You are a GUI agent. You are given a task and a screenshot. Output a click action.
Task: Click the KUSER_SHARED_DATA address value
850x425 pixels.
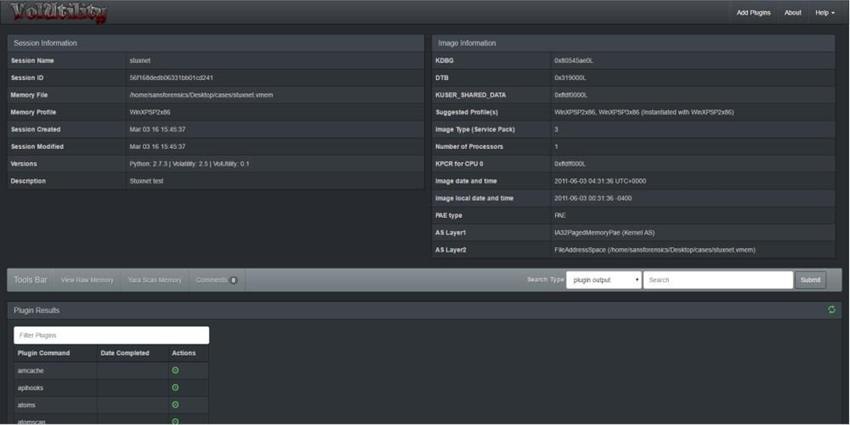571,95
